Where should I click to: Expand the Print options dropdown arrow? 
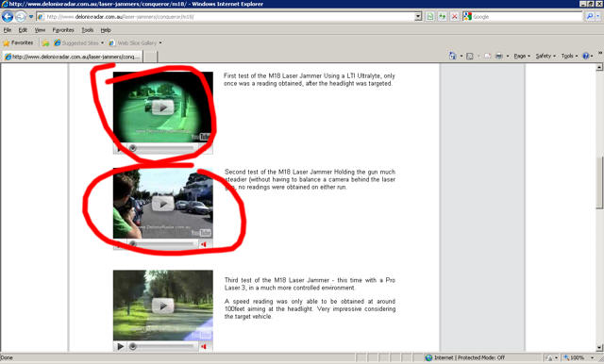click(x=508, y=57)
